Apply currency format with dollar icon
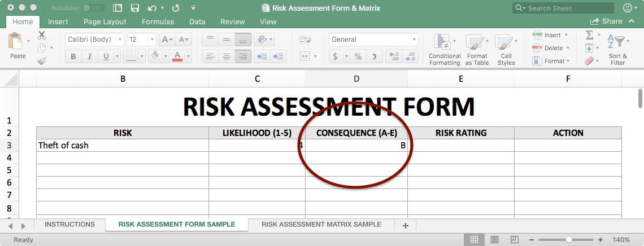The height and width of the screenshot is (246, 644). click(x=335, y=56)
